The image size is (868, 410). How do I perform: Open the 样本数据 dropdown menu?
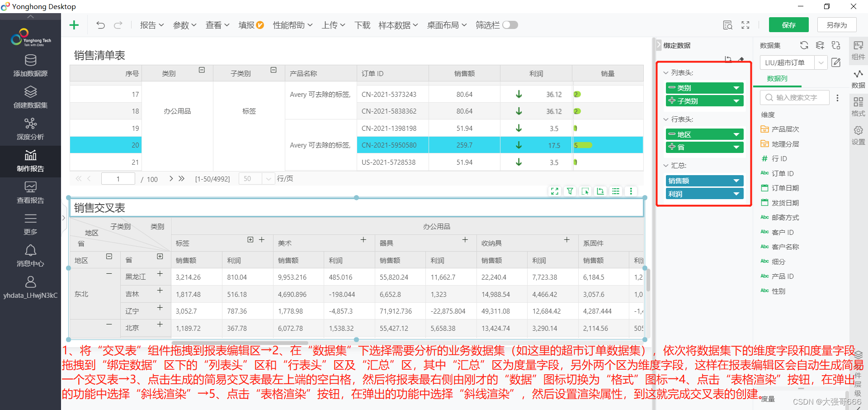398,25
